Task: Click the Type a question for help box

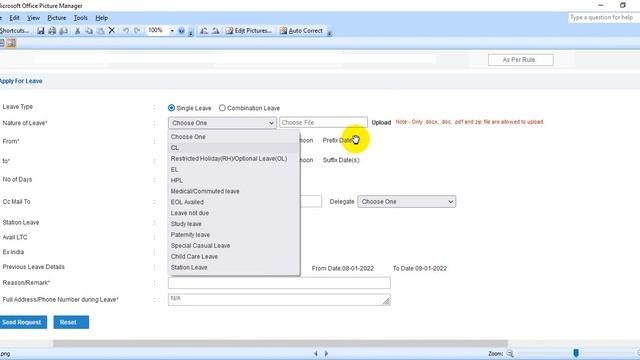Action: pyautogui.click(x=604, y=18)
